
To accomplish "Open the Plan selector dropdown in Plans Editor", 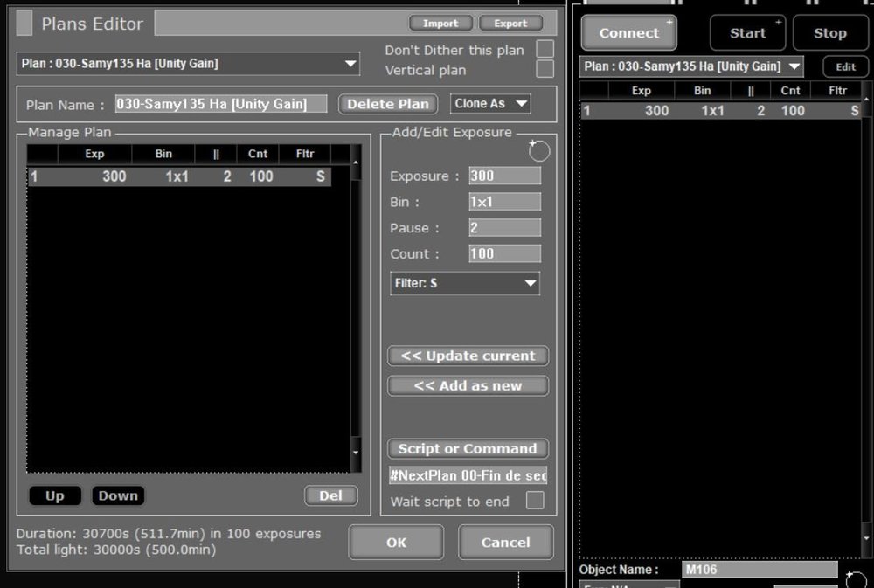I will tap(188, 64).
